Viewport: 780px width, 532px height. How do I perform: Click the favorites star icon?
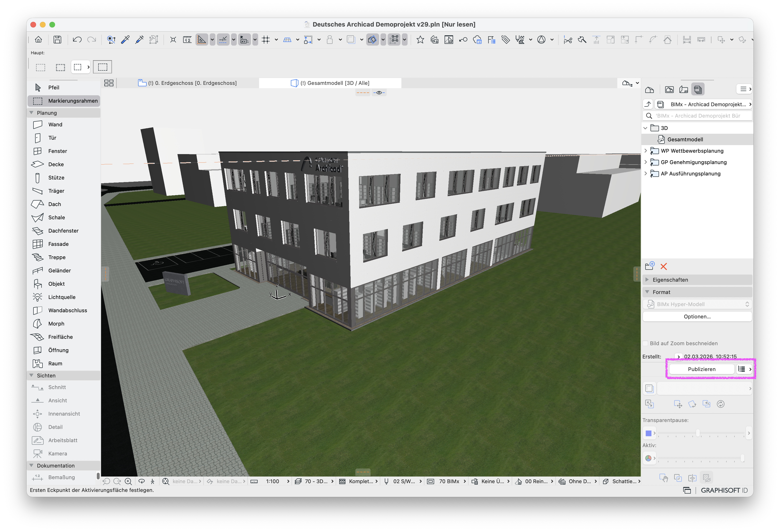pyautogui.click(x=420, y=40)
